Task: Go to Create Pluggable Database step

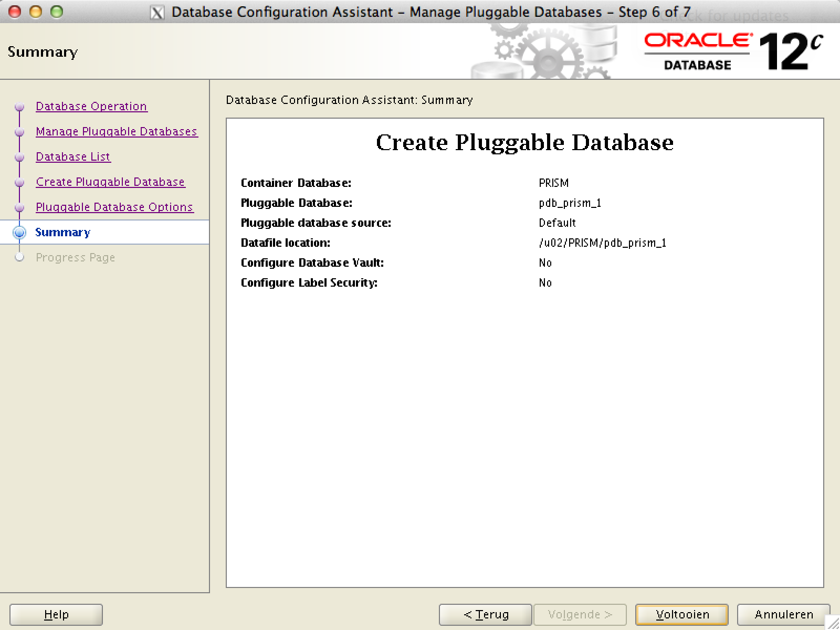Action: pyautogui.click(x=110, y=182)
